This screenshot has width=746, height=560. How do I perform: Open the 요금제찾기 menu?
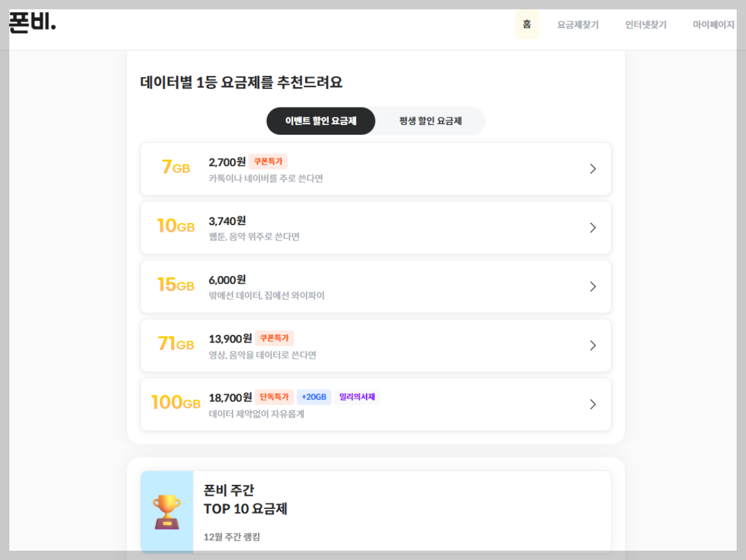click(x=578, y=25)
